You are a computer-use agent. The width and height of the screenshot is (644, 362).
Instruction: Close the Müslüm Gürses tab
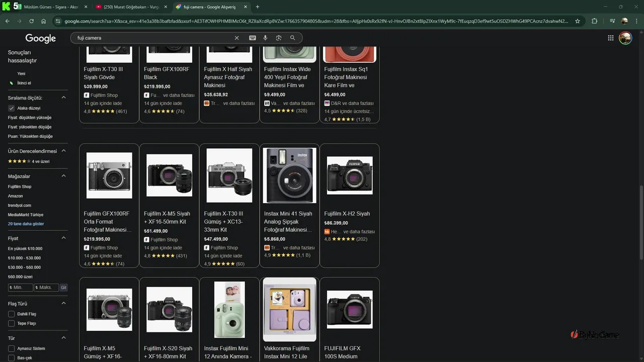[85, 7]
